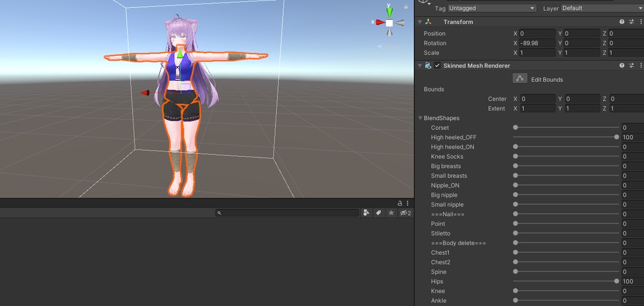Click the Rotation property label

435,43
